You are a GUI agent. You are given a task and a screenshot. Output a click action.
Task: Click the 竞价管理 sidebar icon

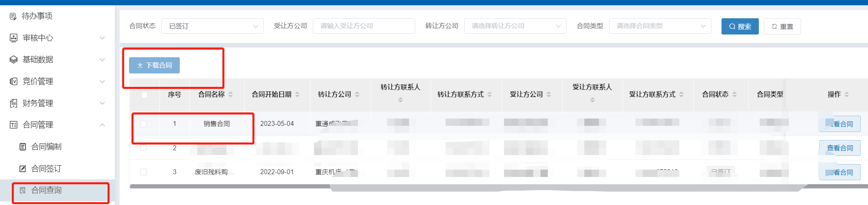pyautogui.click(x=13, y=82)
